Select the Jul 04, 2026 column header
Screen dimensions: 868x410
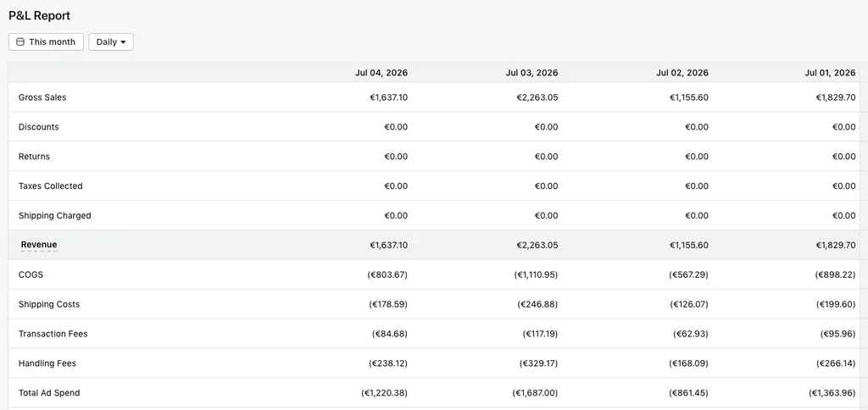tap(381, 73)
